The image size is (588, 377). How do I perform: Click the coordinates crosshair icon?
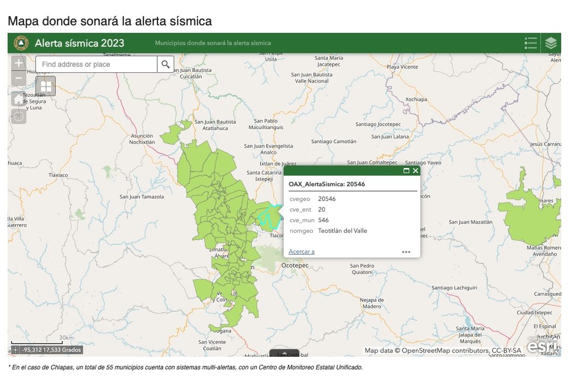pyautogui.click(x=15, y=350)
